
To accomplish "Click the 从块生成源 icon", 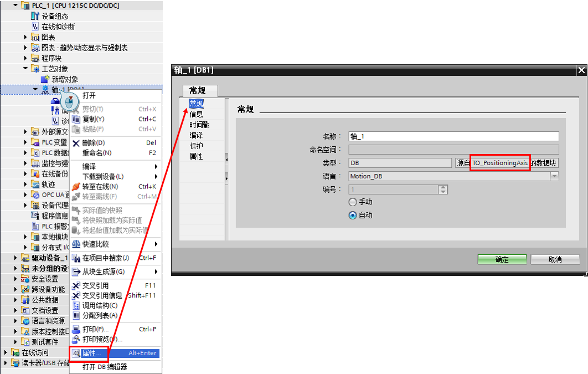I will 76,271.
